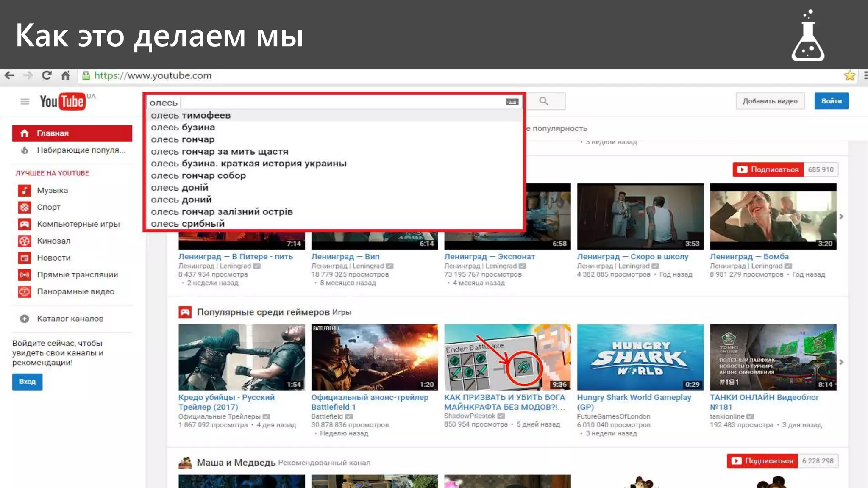Image resolution: width=868 pixels, height=488 pixels.
Task: Bookmark this page with the star icon
Action: tap(849, 75)
